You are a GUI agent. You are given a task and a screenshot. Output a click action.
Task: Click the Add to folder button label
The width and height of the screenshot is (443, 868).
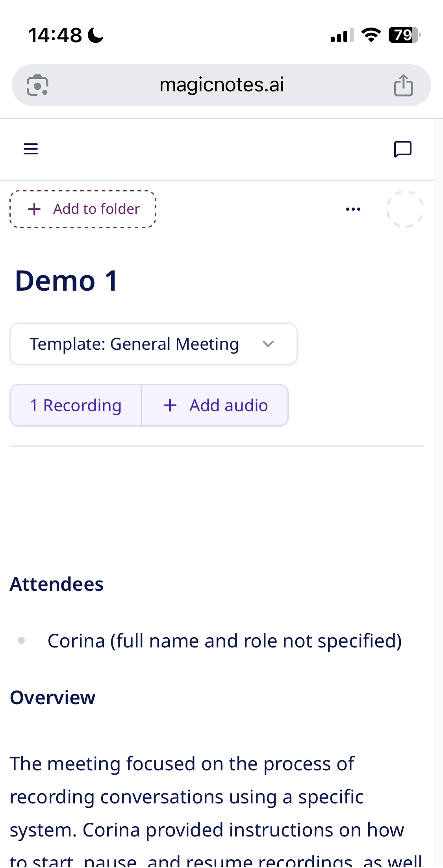tap(96, 209)
